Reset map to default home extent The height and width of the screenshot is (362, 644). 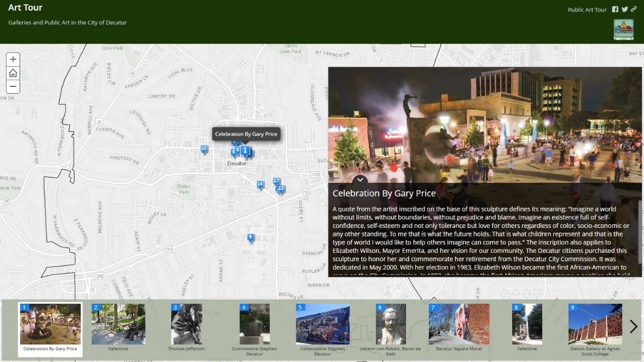pyautogui.click(x=13, y=73)
